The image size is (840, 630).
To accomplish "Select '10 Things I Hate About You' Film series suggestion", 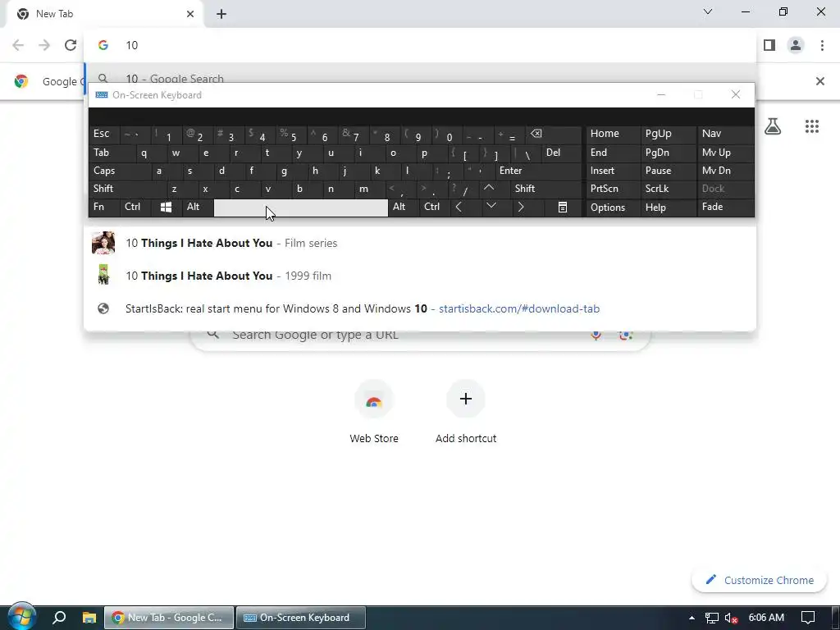I will pos(420,243).
